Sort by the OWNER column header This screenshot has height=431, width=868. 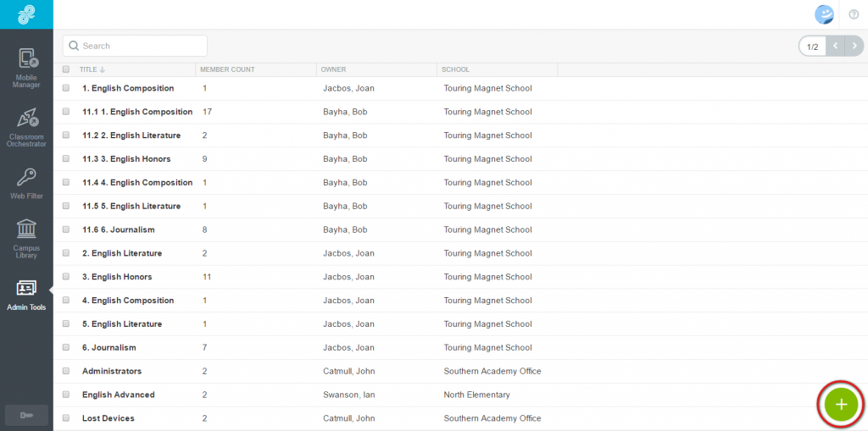333,69
